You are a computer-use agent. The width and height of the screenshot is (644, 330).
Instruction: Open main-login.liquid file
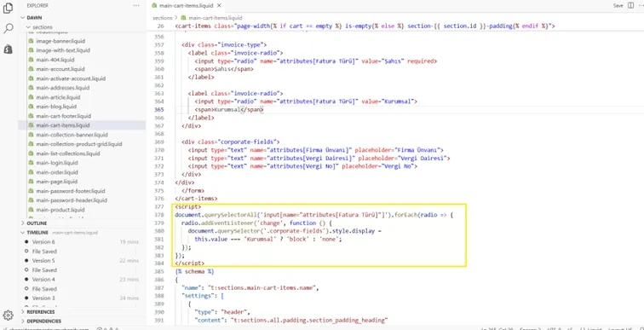tap(57, 163)
